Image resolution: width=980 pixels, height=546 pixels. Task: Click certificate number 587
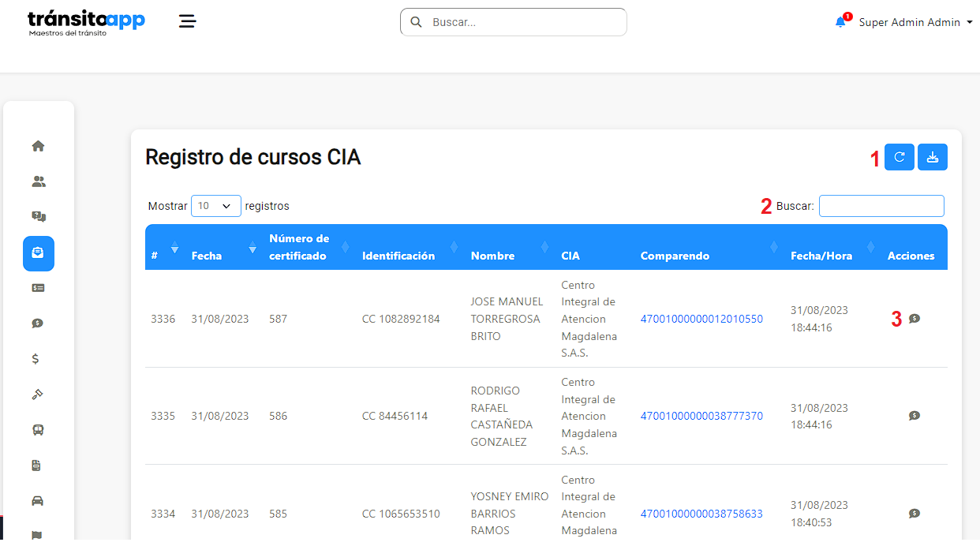coord(278,319)
